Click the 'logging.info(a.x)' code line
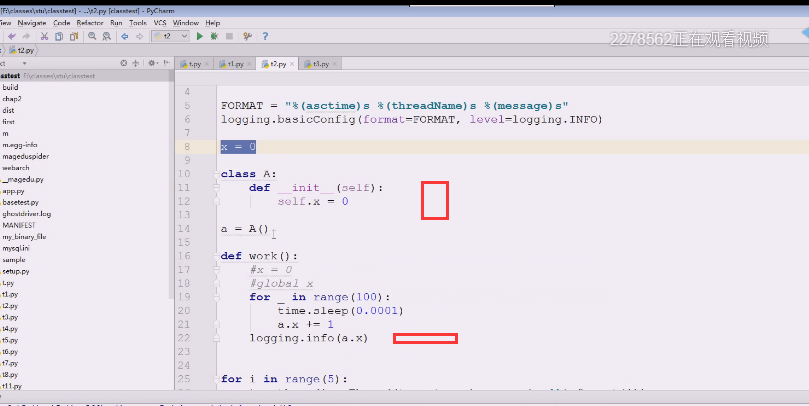This screenshot has width=809, height=406. click(x=309, y=338)
